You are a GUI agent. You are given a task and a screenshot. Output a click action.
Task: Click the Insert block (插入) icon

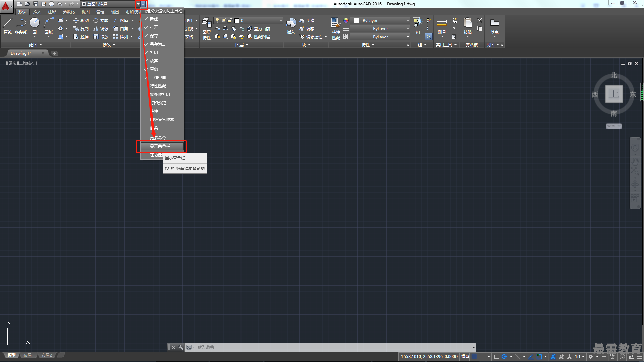(x=291, y=26)
